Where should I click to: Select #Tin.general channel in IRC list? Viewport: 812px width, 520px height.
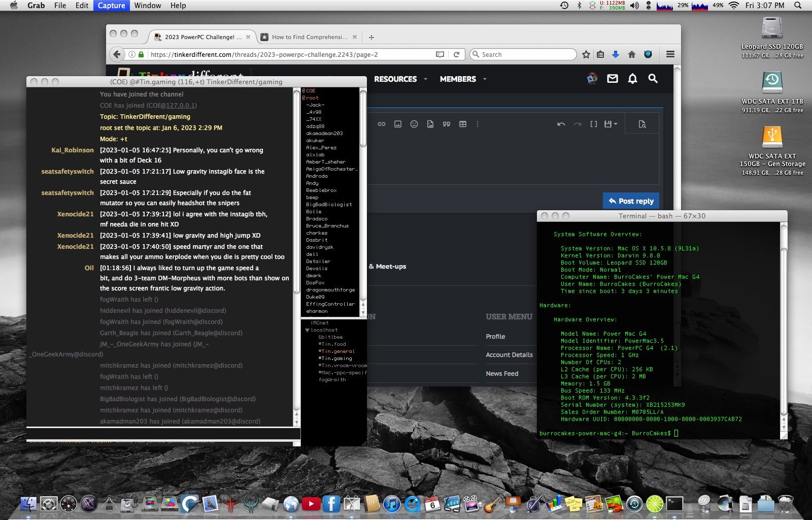click(x=336, y=351)
